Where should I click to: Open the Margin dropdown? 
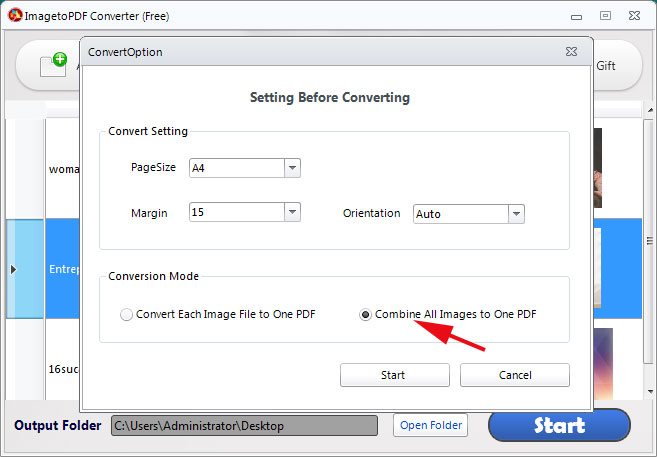[x=292, y=212]
